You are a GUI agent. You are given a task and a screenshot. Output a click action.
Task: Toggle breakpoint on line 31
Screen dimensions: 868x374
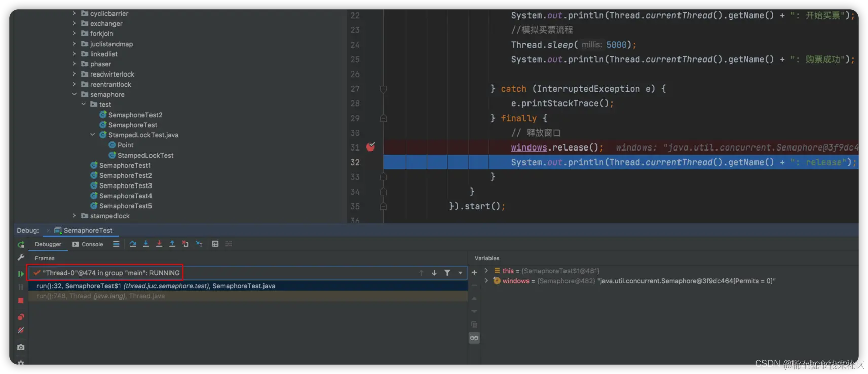click(371, 147)
